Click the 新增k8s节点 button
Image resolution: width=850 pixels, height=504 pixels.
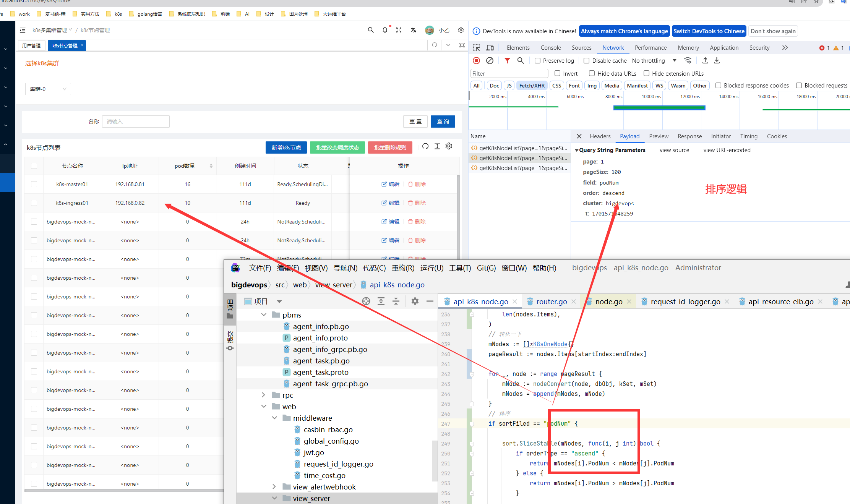tap(286, 147)
